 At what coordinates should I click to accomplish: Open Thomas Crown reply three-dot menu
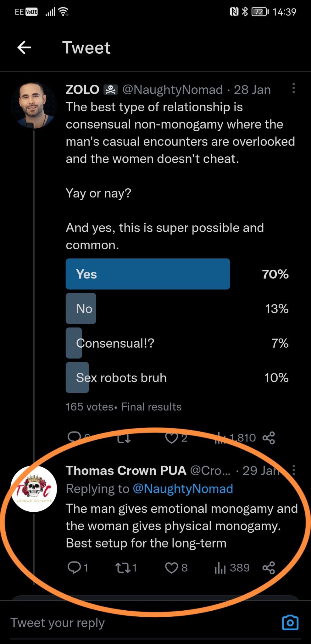(x=293, y=470)
